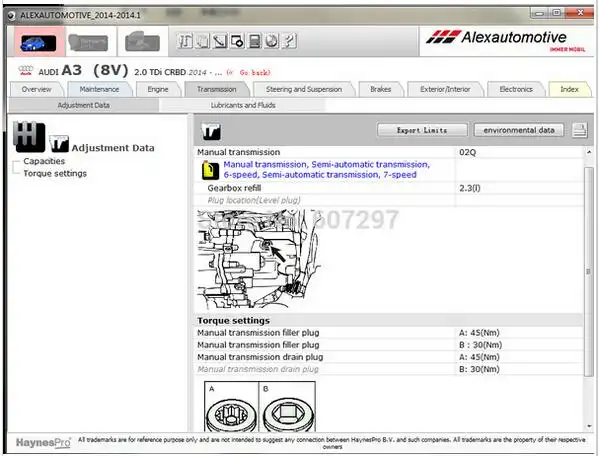The image size is (599, 456).
Task: Click the clock-shaped toolbar icon
Action: coord(272,41)
